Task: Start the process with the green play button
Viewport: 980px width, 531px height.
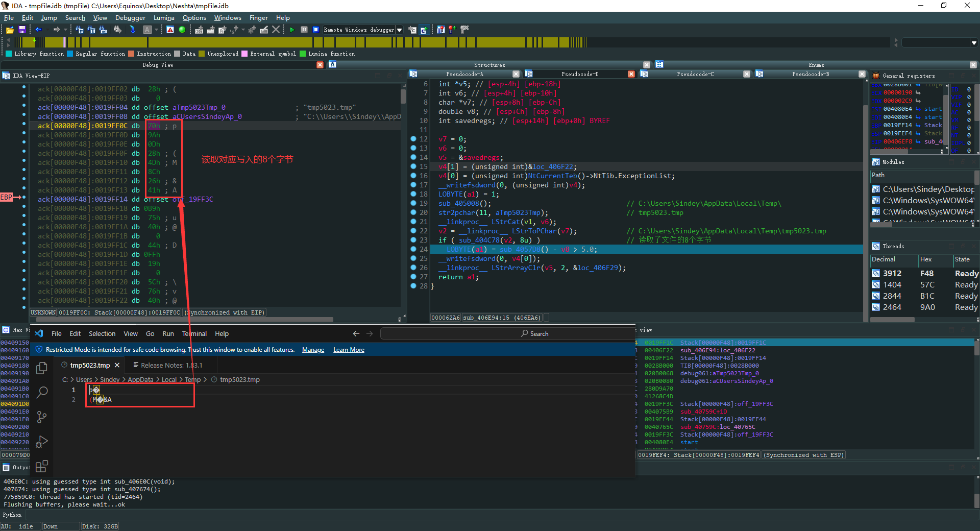Action: pyautogui.click(x=292, y=30)
